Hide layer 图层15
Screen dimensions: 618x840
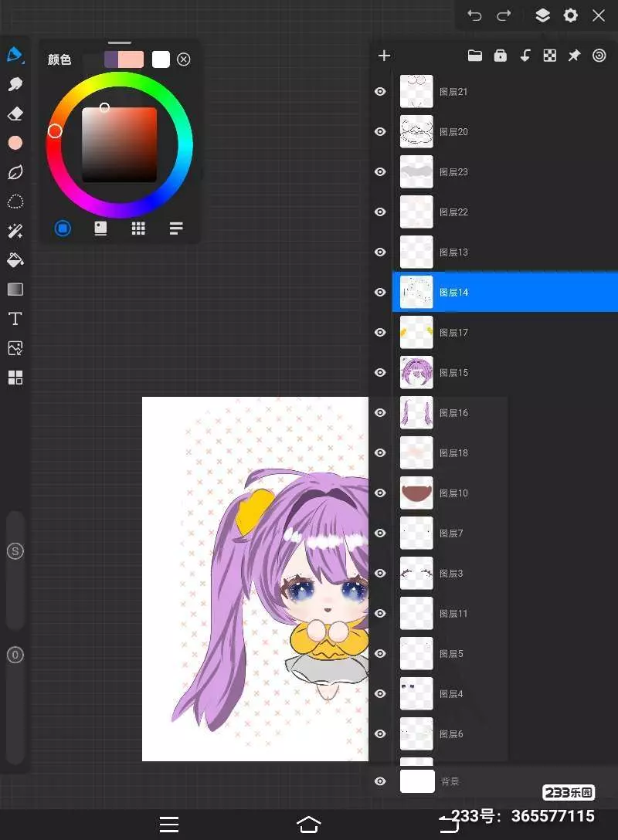point(380,373)
